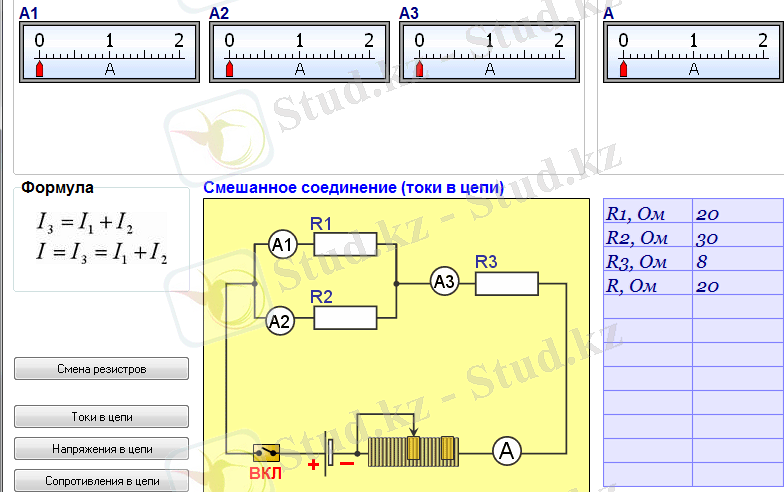Click the main ammeter A symbol
Viewport: 784px width, 492px height.
(x=507, y=452)
